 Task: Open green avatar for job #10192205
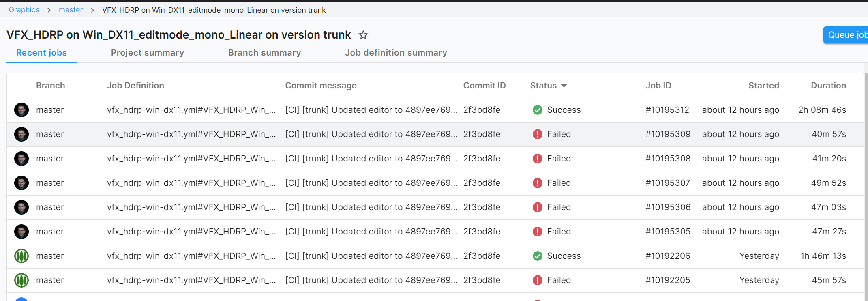(21, 280)
